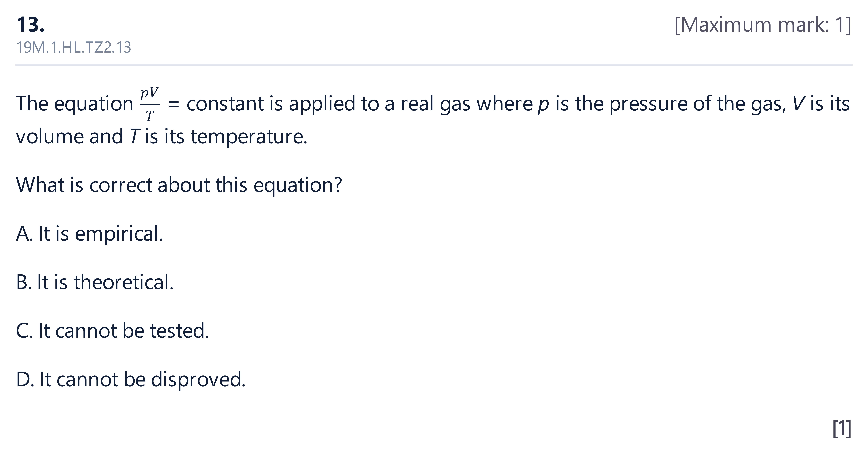The width and height of the screenshot is (868, 452).
Task: Select answer option B. It is theoretical.
Action: [x=95, y=282]
